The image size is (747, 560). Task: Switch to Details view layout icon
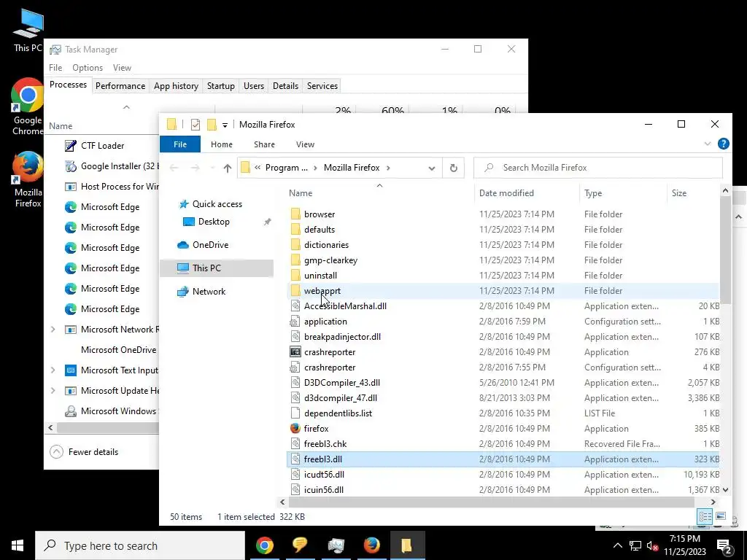click(x=705, y=516)
